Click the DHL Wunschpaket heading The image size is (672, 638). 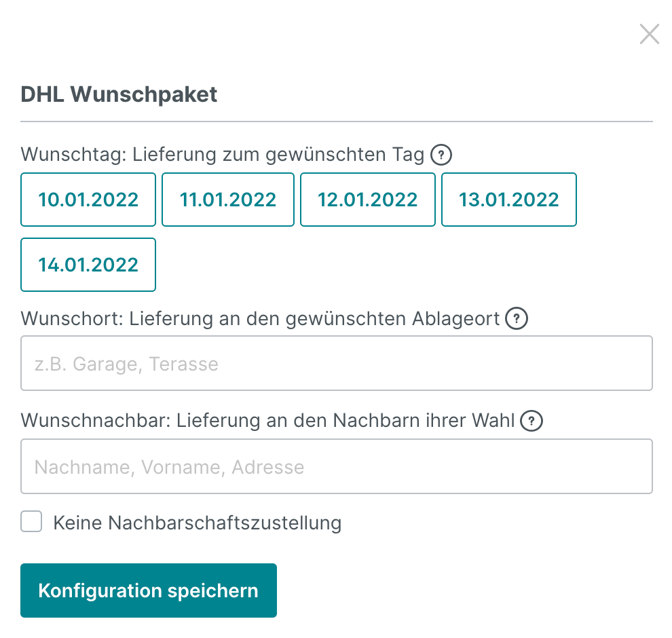[119, 94]
